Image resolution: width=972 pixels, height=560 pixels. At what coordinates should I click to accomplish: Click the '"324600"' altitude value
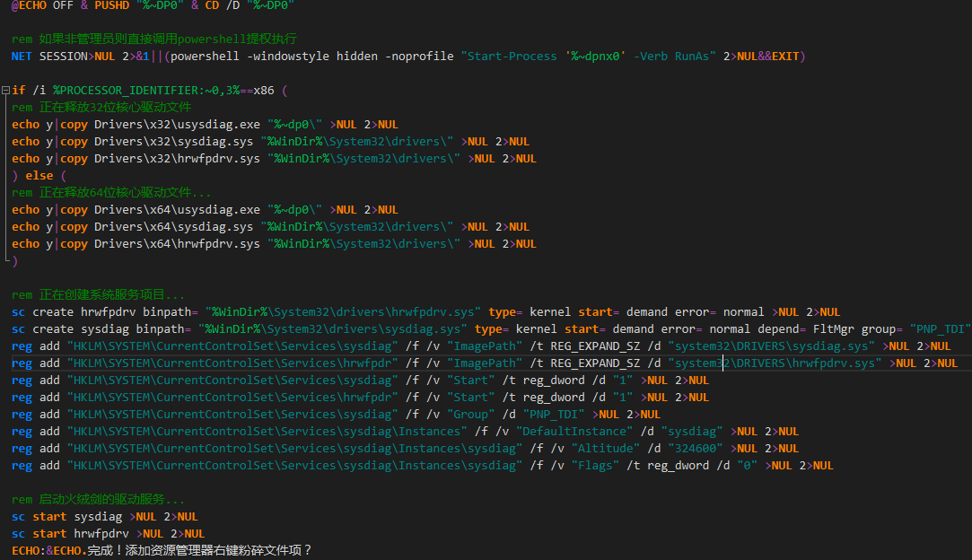(x=696, y=449)
